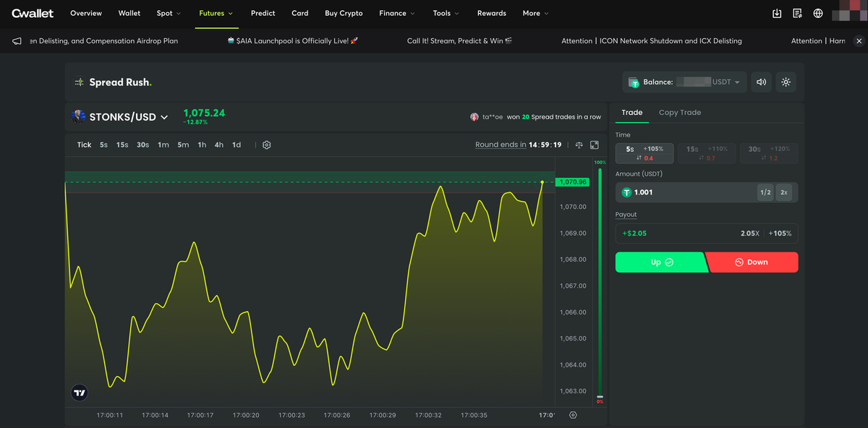This screenshot has width=868, height=428.
Task: Switch chart to Tick interval
Action: click(x=84, y=145)
